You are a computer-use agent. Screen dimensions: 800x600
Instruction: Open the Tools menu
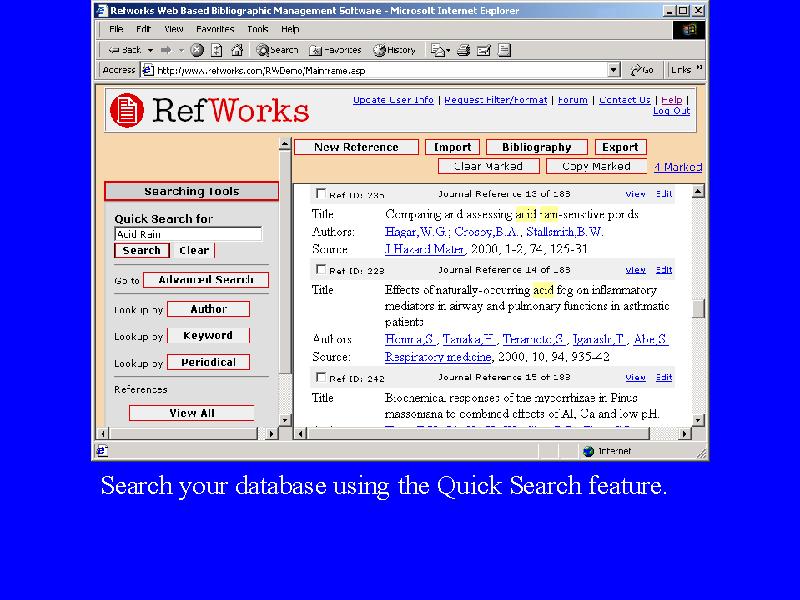(258, 29)
